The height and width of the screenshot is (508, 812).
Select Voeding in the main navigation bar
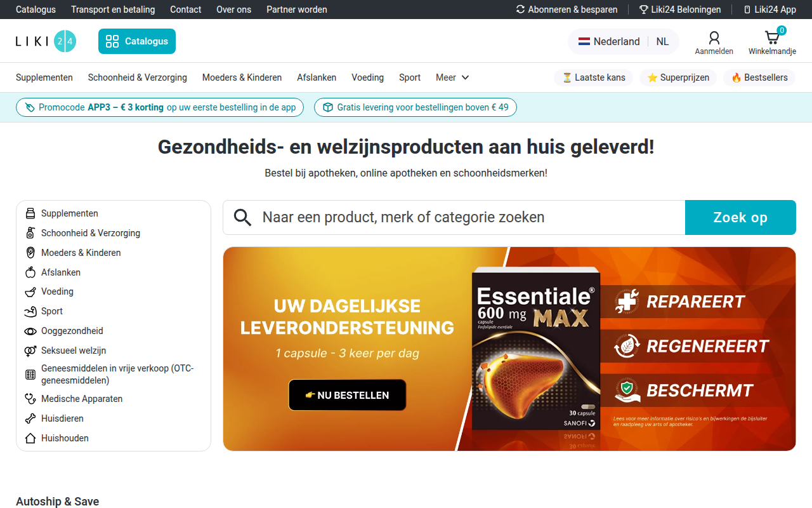(x=367, y=77)
